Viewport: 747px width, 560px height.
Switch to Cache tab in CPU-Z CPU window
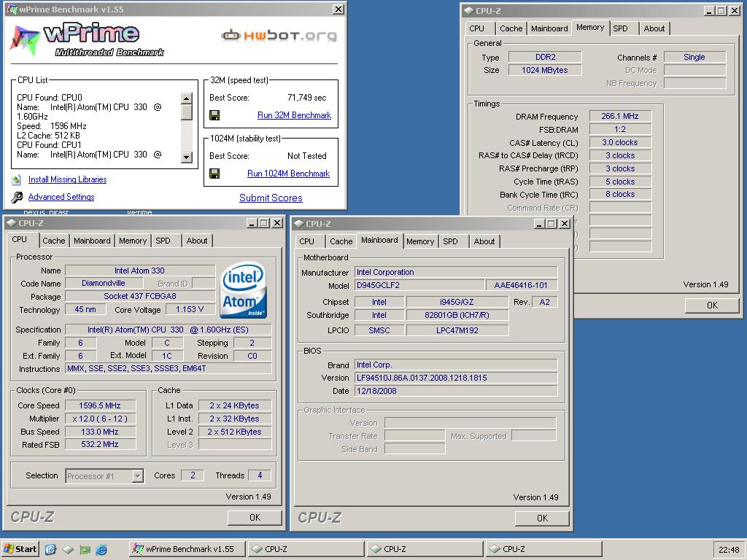pos(53,241)
